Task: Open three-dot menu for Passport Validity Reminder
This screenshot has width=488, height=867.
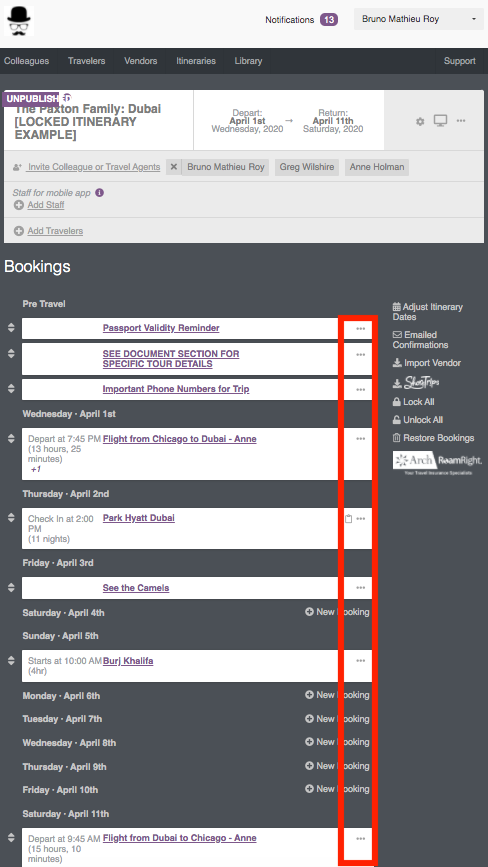Action: pos(361,328)
